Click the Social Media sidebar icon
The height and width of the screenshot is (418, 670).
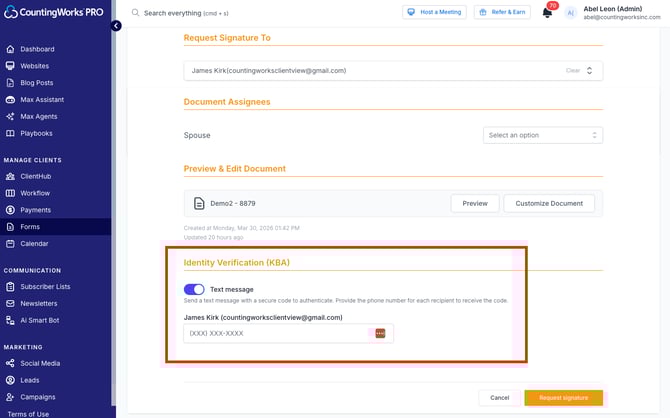[x=10, y=363]
